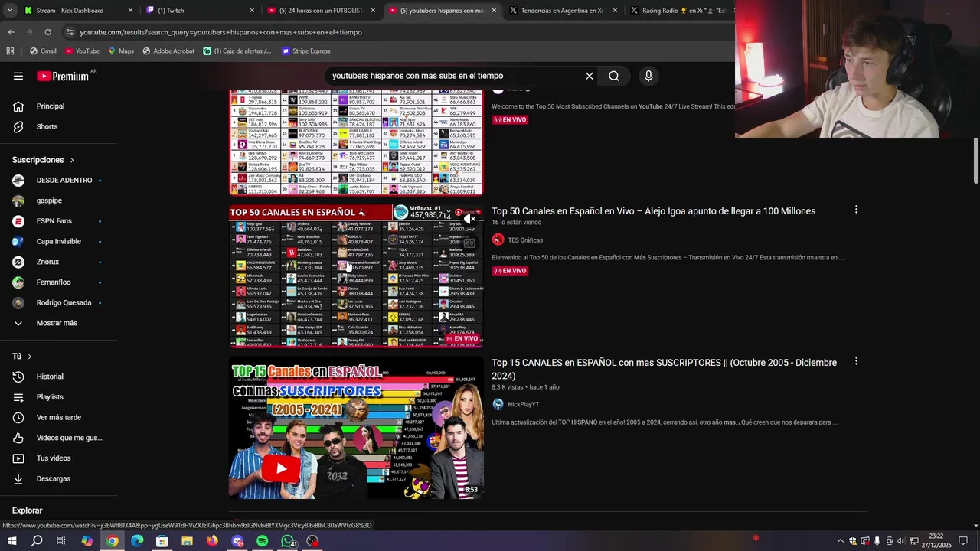
Task: Open ESPN Fans subscription channel
Action: tap(59, 221)
